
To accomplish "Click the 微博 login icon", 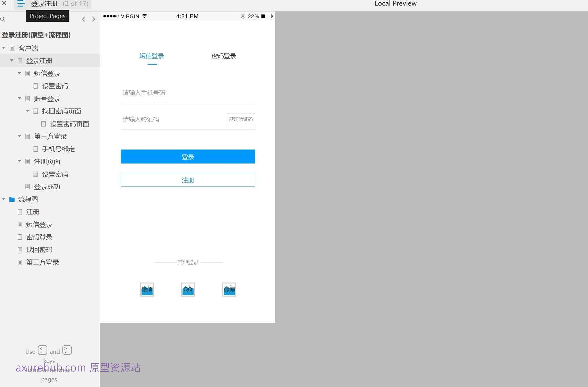I will coord(229,289).
